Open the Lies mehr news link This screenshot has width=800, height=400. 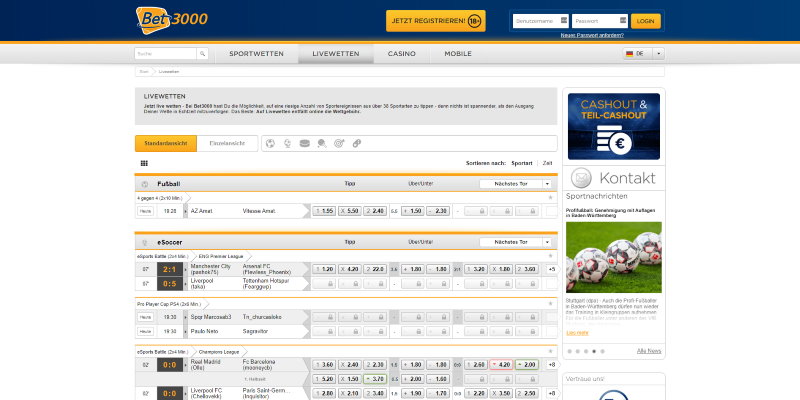pyautogui.click(x=577, y=333)
